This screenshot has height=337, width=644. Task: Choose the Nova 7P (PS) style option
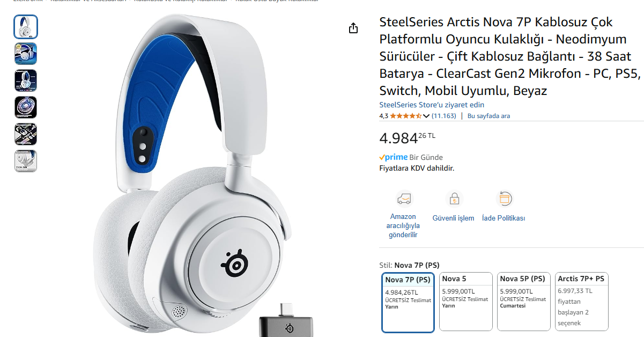(408, 303)
